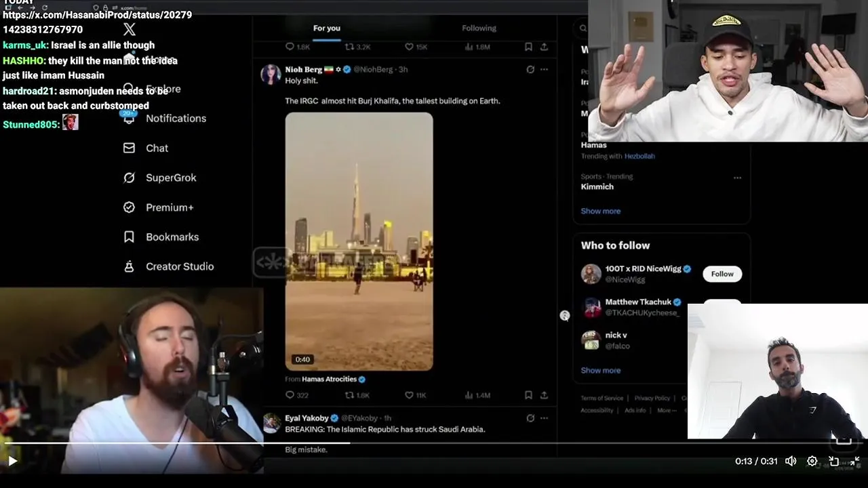Repost Nioh Berg's tweet with 1.8K reposts
The width and height of the screenshot is (868, 488).
[x=357, y=395]
